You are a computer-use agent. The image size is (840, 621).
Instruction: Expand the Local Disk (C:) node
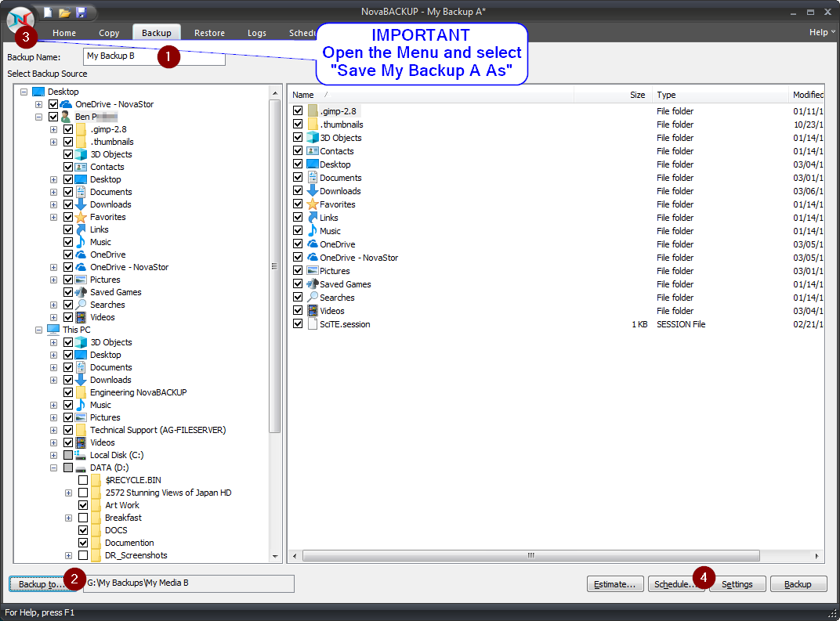tap(53, 455)
